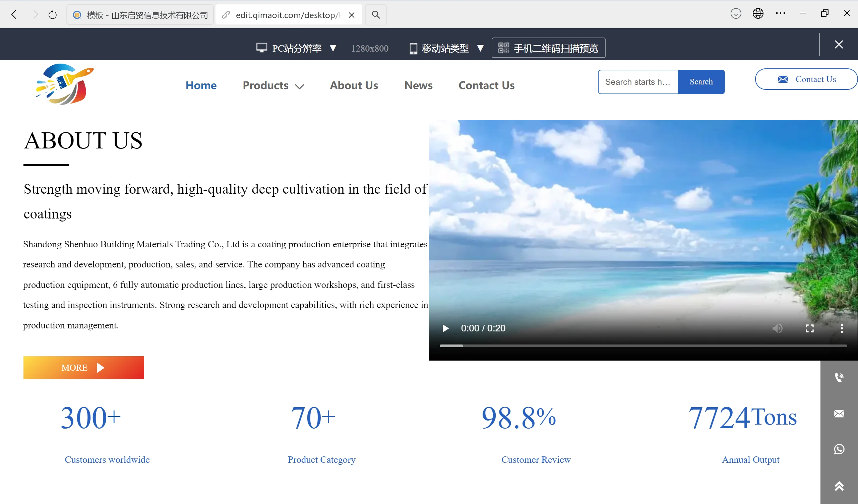Image resolution: width=858 pixels, height=504 pixels.
Task: Click the paintbrush company logo
Action: pyautogui.click(x=65, y=84)
